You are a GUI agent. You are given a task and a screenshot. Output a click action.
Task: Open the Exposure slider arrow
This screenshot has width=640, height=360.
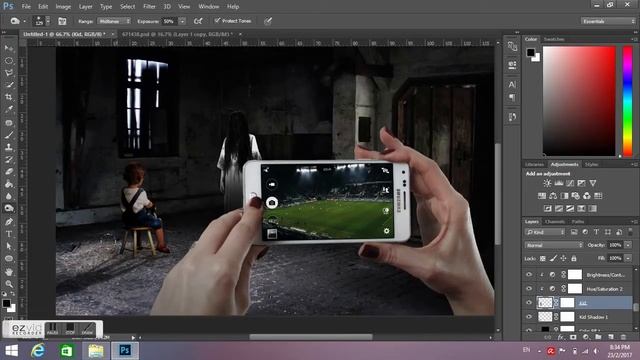click(x=182, y=21)
